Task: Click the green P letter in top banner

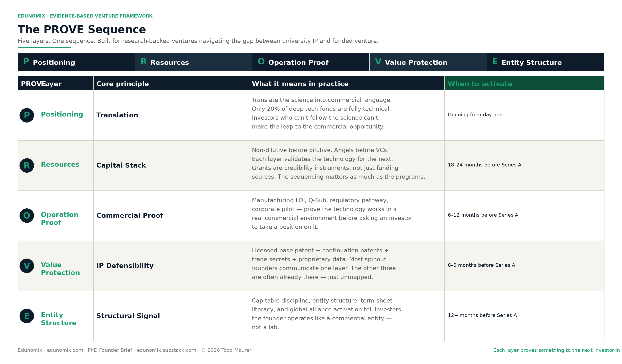Action: tap(26, 62)
